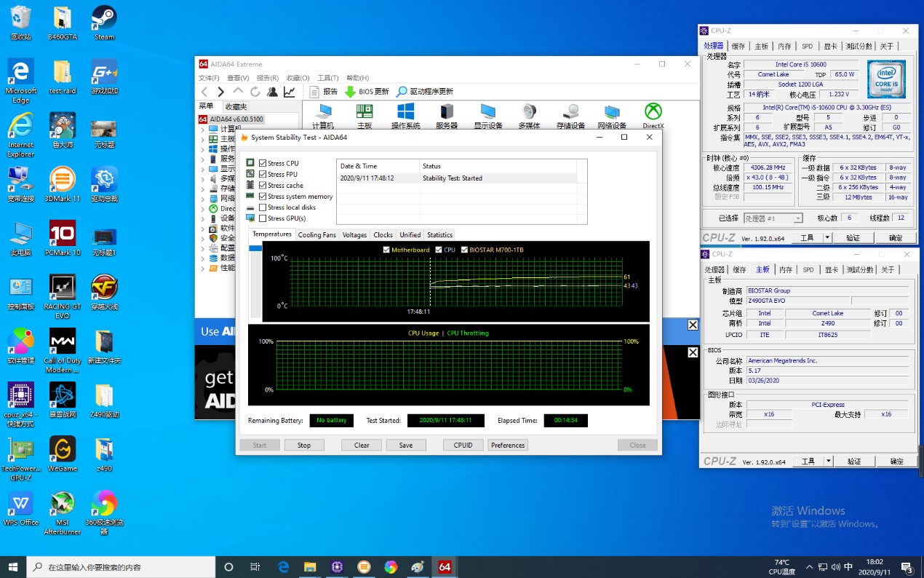This screenshot has width=924, height=578.
Task: Open File Explorer from the taskbar
Action: point(310,567)
